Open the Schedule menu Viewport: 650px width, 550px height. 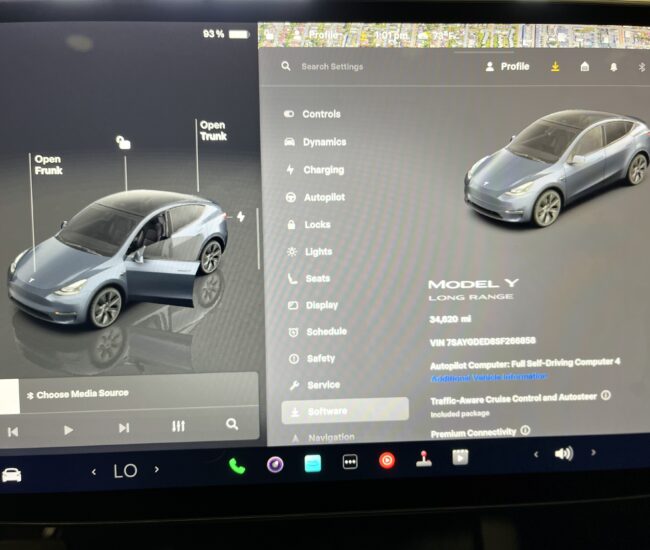[x=318, y=332]
